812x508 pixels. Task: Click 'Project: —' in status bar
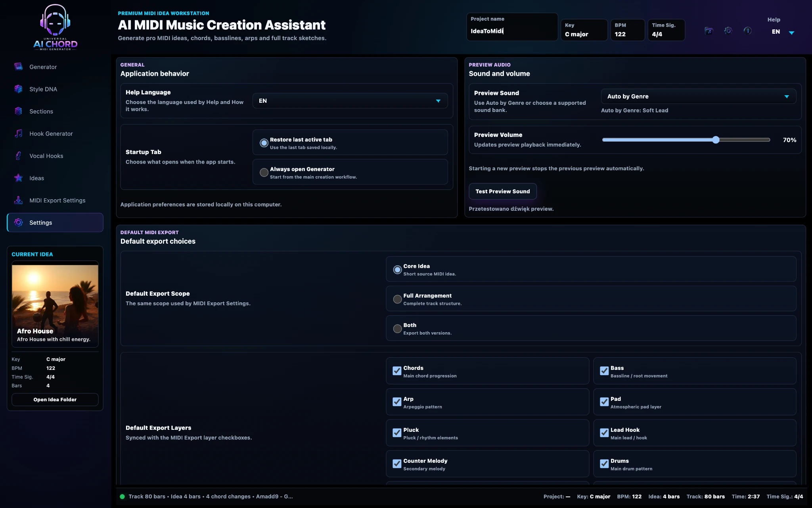tap(557, 496)
